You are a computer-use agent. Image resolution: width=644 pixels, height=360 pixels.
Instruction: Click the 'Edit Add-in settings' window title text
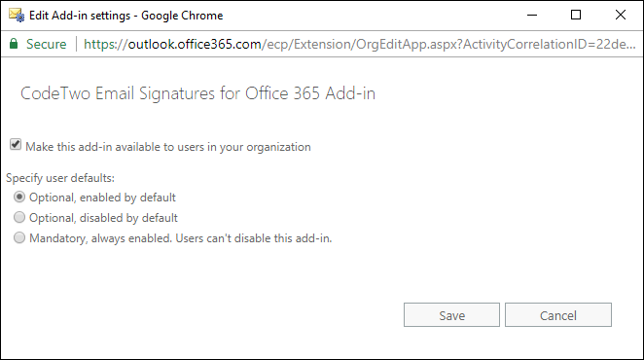[x=80, y=16]
